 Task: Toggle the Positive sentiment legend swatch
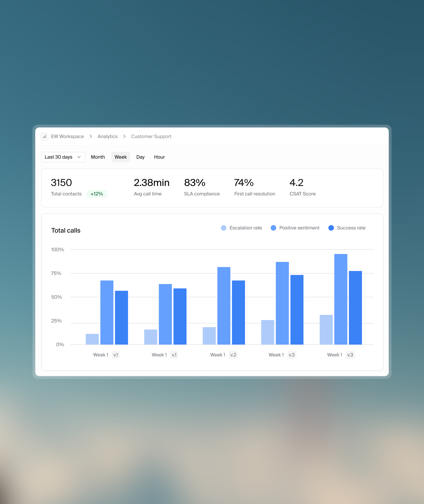[x=273, y=228]
